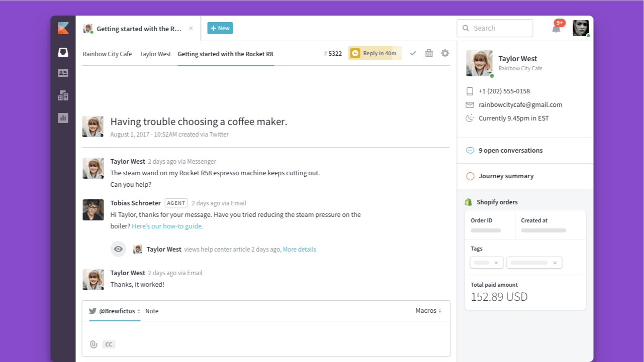Open the @Brewfictus channel dropdown
This screenshot has height=362, width=644.
[115, 311]
